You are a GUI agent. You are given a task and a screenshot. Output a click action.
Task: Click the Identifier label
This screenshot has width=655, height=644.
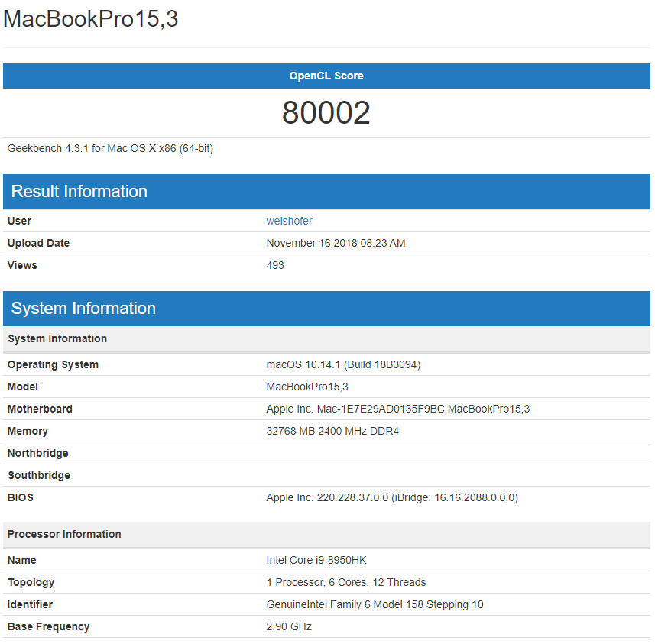(30, 604)
